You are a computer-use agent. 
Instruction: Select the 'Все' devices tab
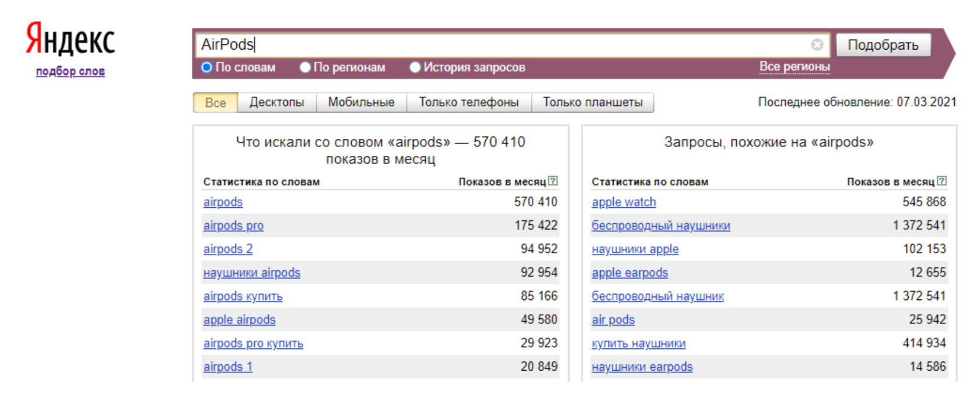point(215,103)
